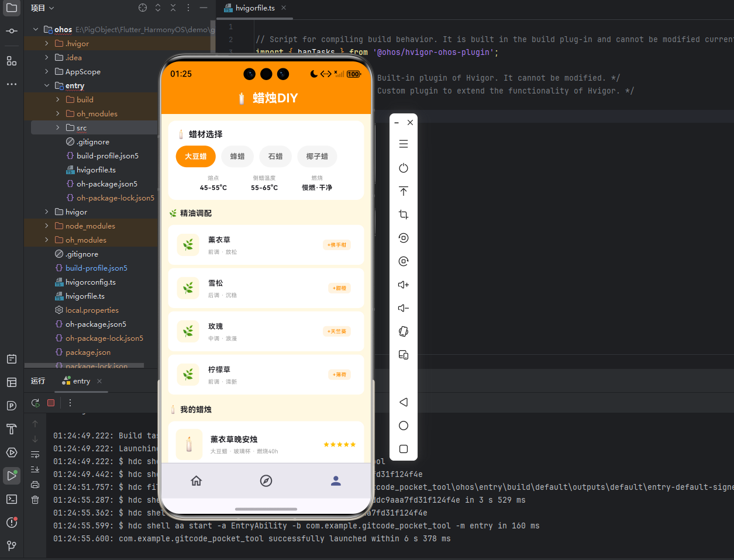Expand all project tree nodes icon

pos(158,8)
